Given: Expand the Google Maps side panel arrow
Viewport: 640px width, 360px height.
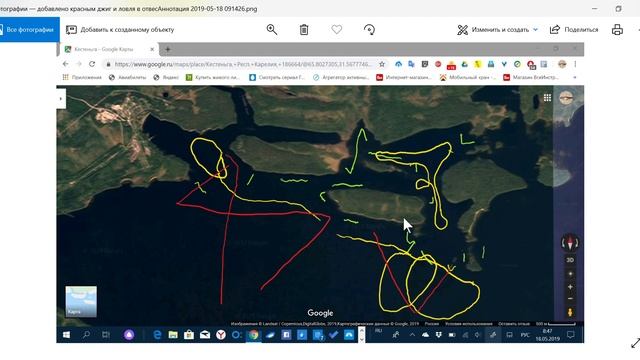Looking at the screenshot, I should point(61,99).
